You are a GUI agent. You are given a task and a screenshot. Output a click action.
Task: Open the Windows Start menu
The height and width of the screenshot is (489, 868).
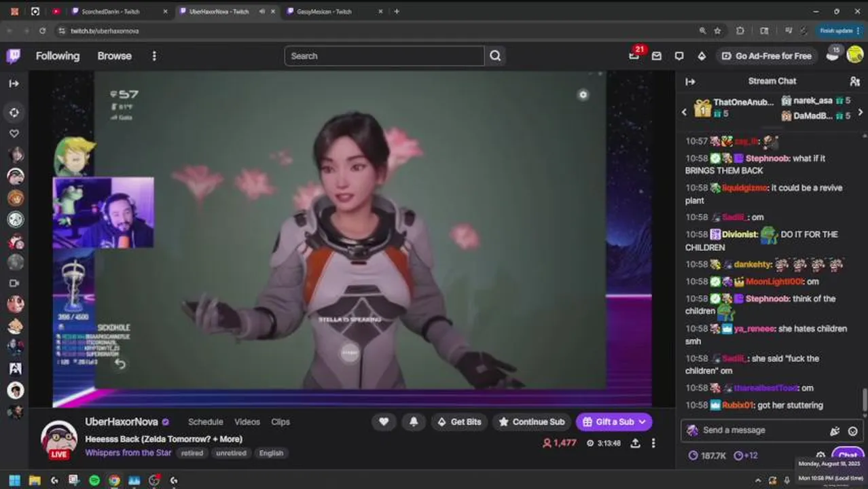(14, 480)
